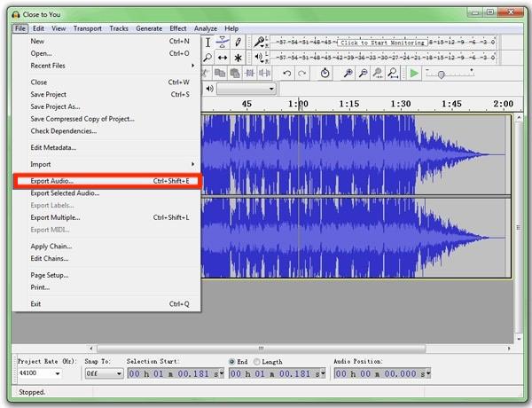Click the recording microphone meter icon
Viewport: 532px width, 408px height.
coord(259,42)
